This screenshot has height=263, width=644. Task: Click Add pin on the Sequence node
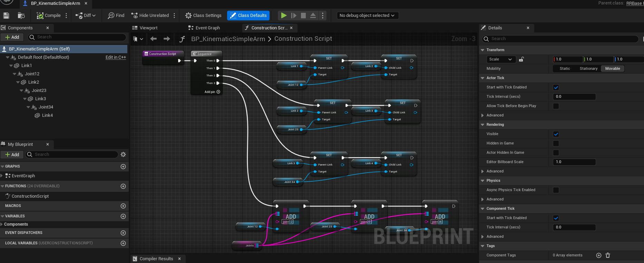[x=212, y=92]
